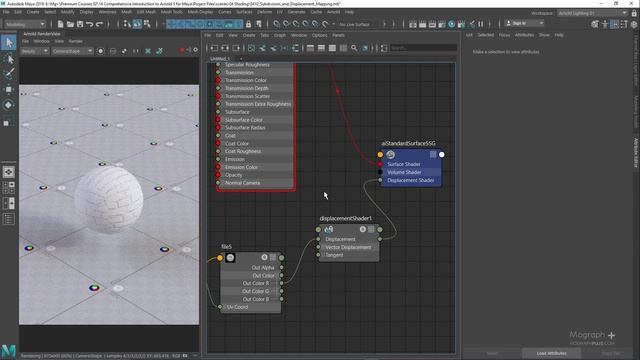Toggle the displacementShader1 node view mode square
The width and height of the screenshot is (640, 360).
click(x=371, y=229)
